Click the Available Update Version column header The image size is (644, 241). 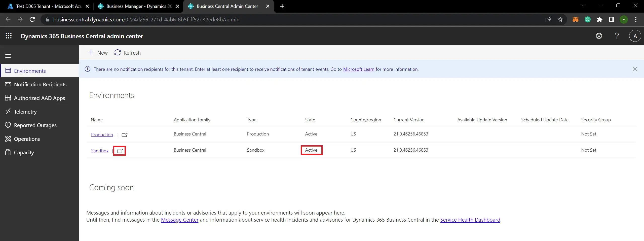[x=482, y=120]
